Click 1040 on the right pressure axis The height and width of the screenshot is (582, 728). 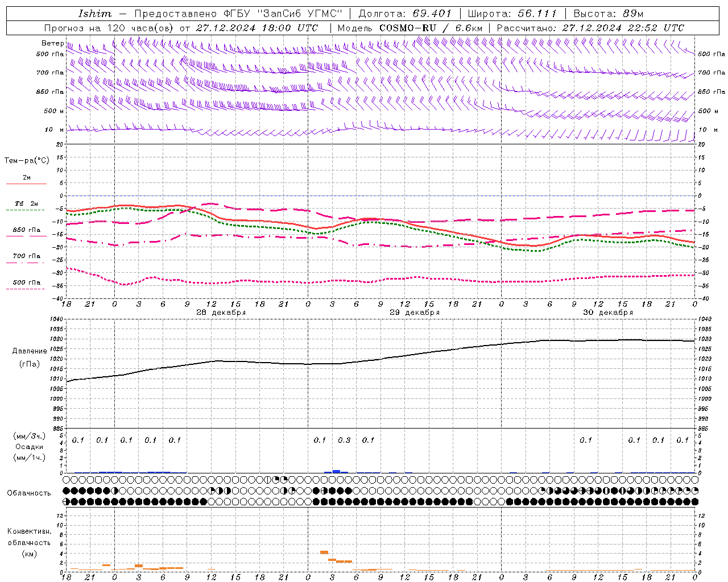pos(704,319)
